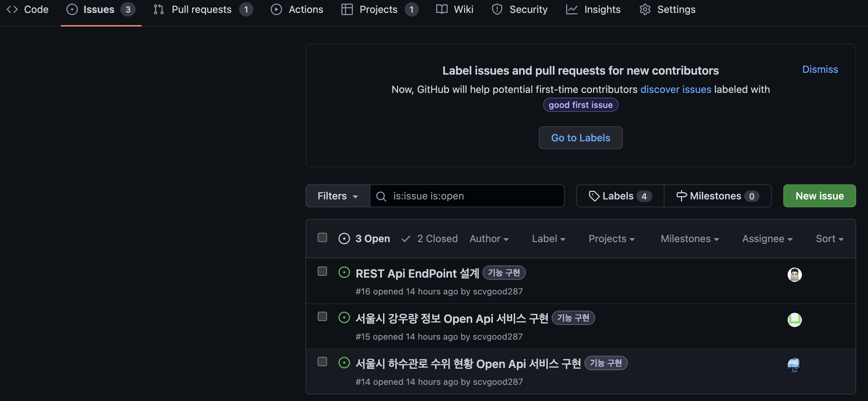Viewport: 868px width, 401px height.
Task: Click the open status icon of issue #16
Action: (344, 273)
